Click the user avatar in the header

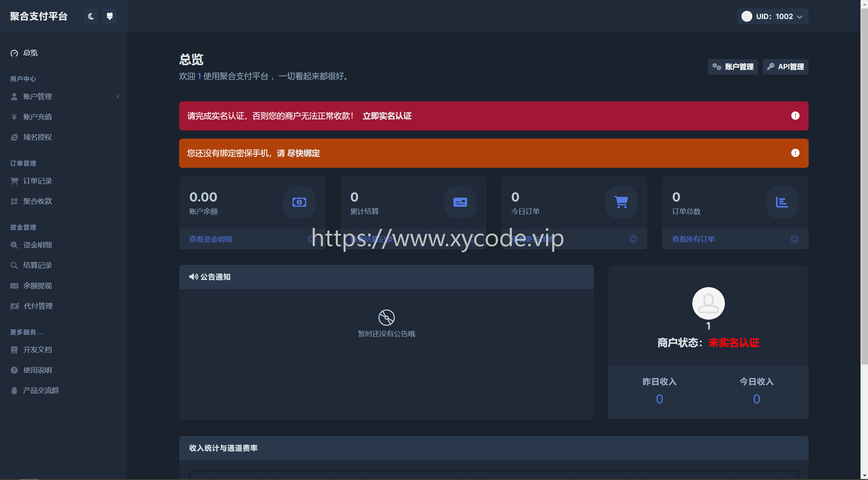pyautogui.click(x=747, y=16)
